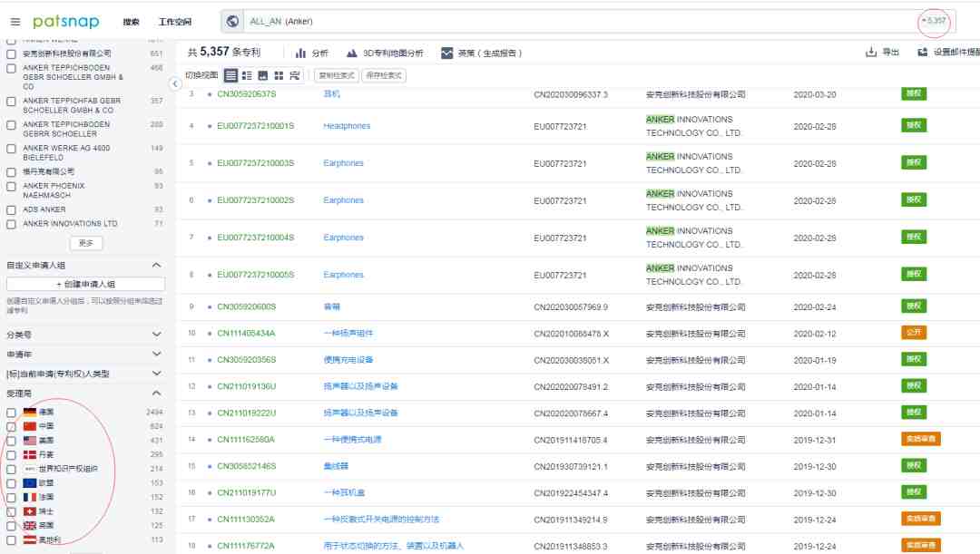980x554 pixels.
Task: Open patent CN111130352A link
Action: (x=246, y=520)
